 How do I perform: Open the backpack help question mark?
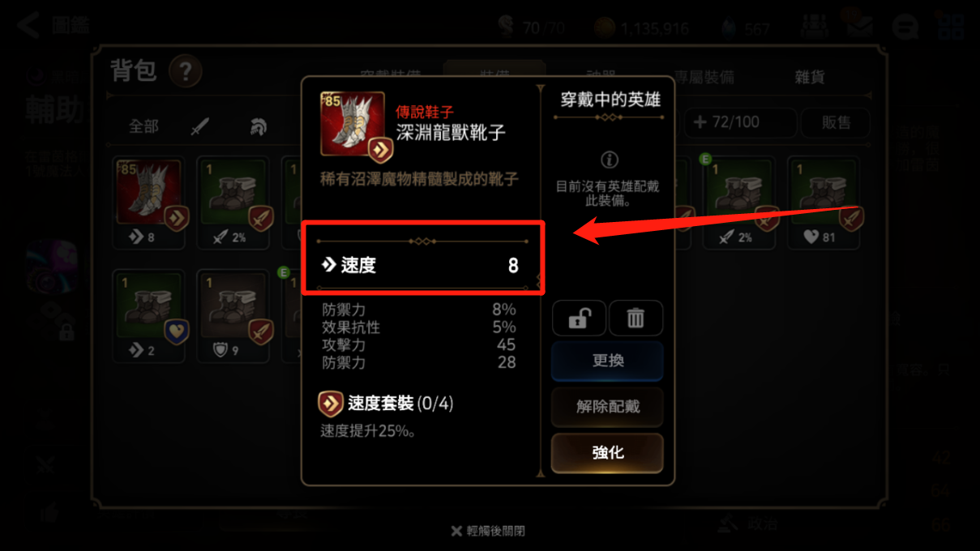tap(185, 72)
